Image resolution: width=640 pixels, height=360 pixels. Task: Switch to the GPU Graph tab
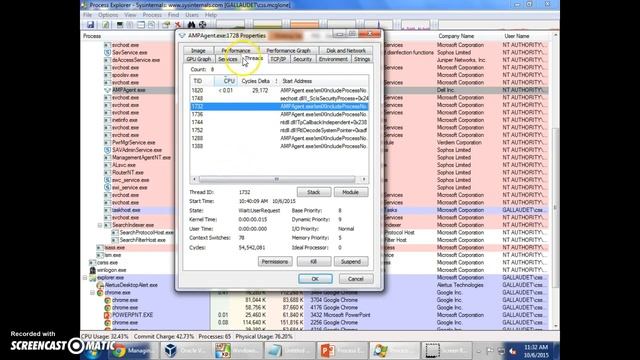[x=198, y=59]
